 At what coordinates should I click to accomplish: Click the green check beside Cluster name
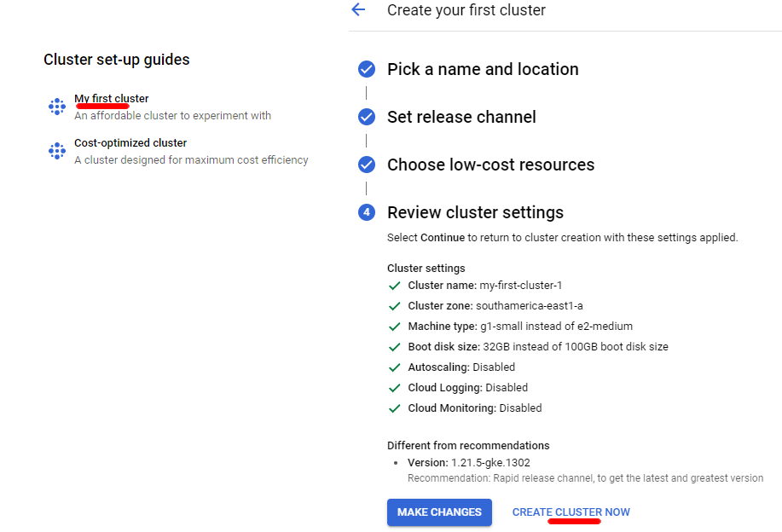click(x=395, y=286)
